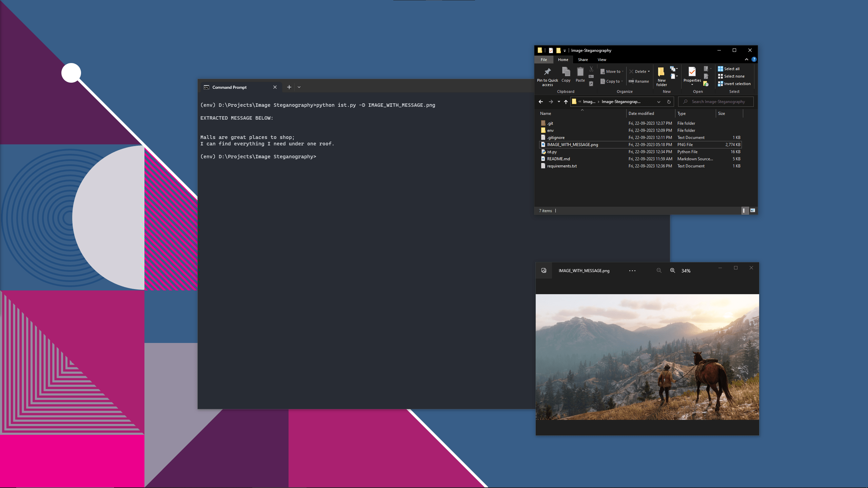
Task: Click the Photos zoom in magnifier
Action: tap(673, 270)
